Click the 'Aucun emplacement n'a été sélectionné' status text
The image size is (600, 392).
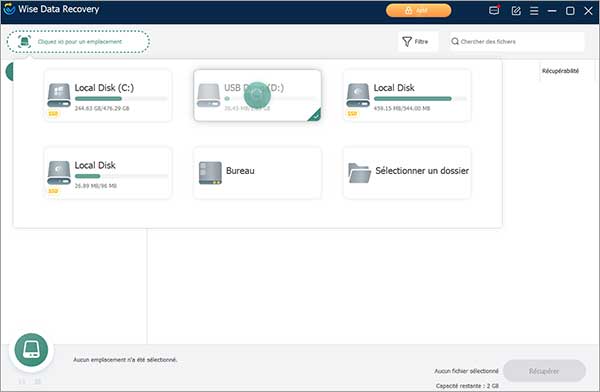click(x=125, y=360)
